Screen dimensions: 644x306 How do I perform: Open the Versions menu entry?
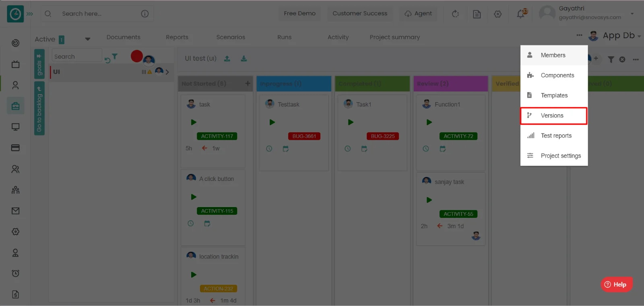(x=554, y=116)
